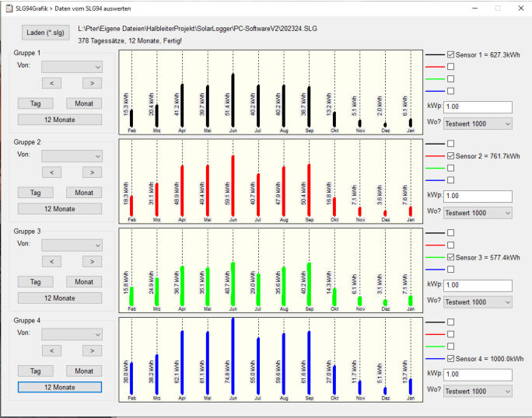
Task: Open the Von combo box in Gruppe 3
Action: [72, 245]
